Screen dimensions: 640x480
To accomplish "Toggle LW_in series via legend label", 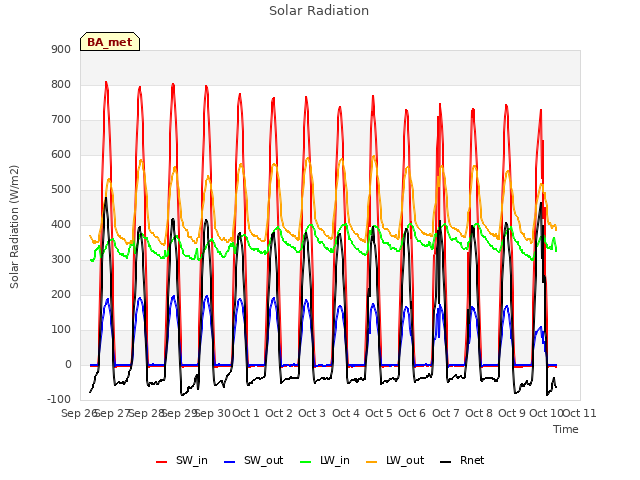I will [335, 460].
